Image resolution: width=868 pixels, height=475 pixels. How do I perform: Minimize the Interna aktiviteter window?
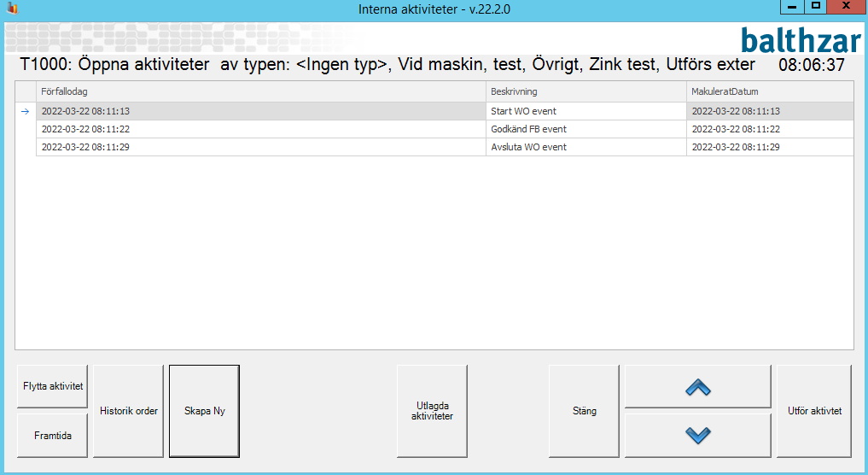[792, 7]
